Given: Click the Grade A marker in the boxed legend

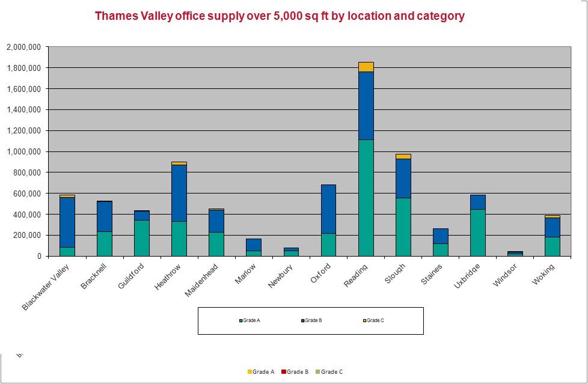Looking at the screenshot, I should pyautogui.click(x=240, y=320).
